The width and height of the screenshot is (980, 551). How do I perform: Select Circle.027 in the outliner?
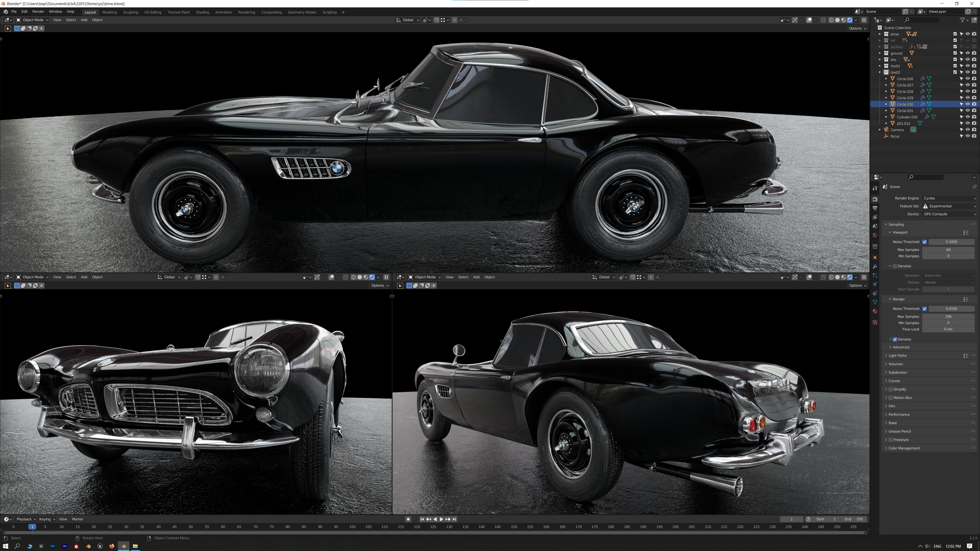point(905,85)
